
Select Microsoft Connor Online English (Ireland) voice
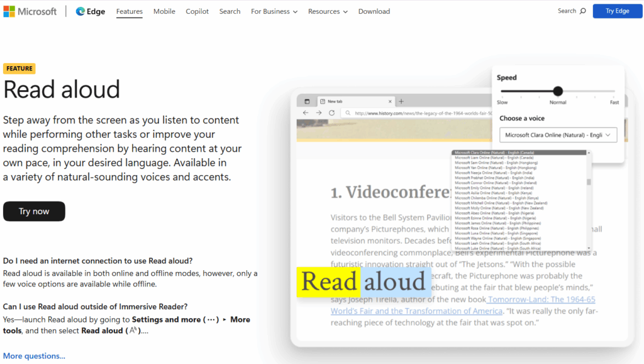519,183
